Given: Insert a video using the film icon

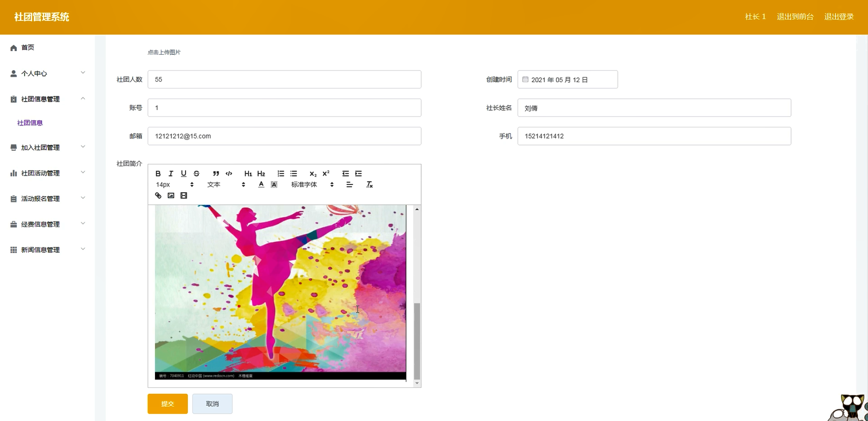Looking at the screenshot, I should pos(183,195).
